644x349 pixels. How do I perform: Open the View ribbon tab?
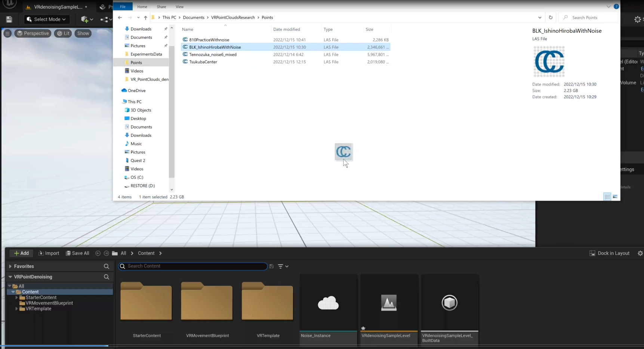180,7
